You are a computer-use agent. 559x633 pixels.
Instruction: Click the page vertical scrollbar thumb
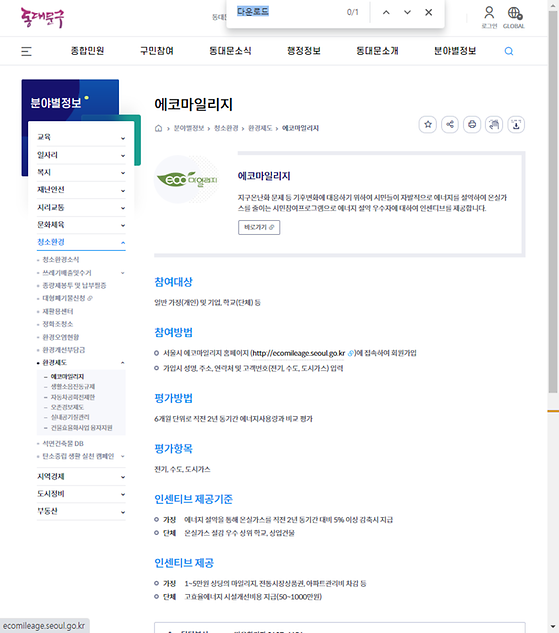(553, 201)
